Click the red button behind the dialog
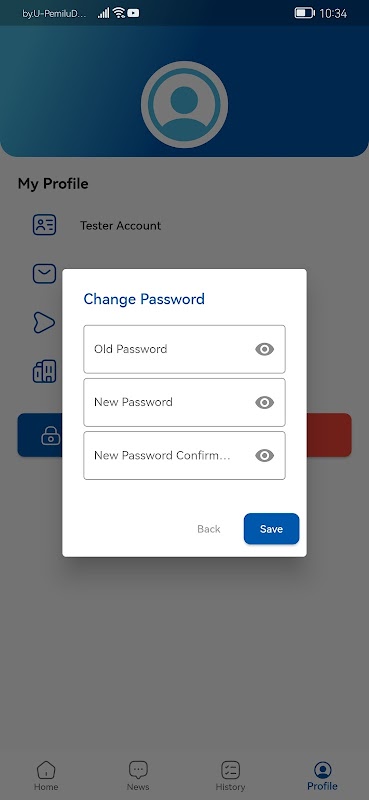This screenshot has height=800, width=369. (x=329, y=435)
